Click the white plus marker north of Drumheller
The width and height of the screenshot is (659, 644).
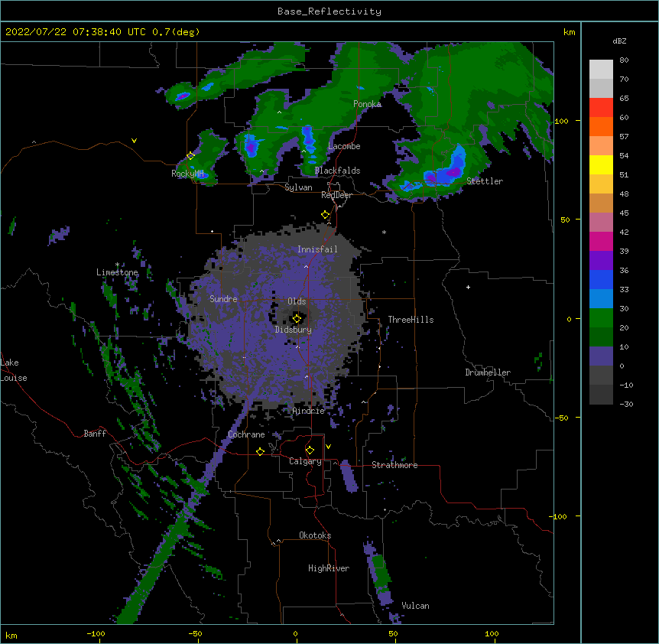[x=468, y=287]
